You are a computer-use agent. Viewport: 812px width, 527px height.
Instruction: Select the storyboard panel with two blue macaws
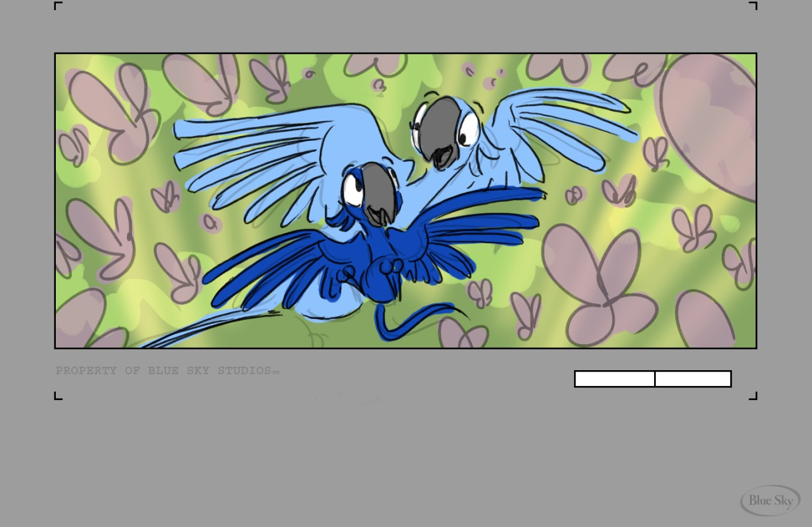pyautogui.click(x=405, y=201)
